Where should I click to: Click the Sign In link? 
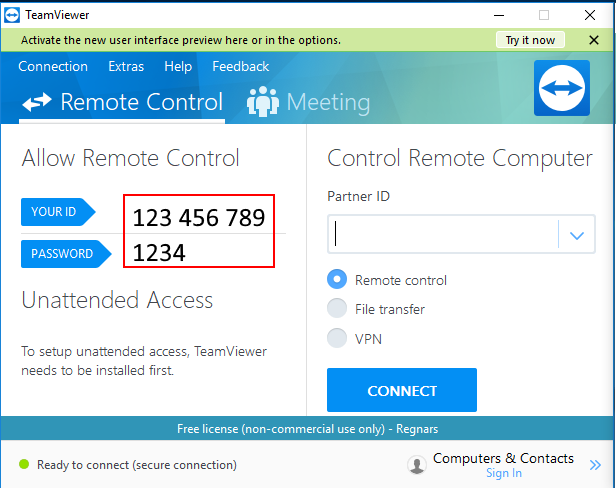tap(504, 473)
